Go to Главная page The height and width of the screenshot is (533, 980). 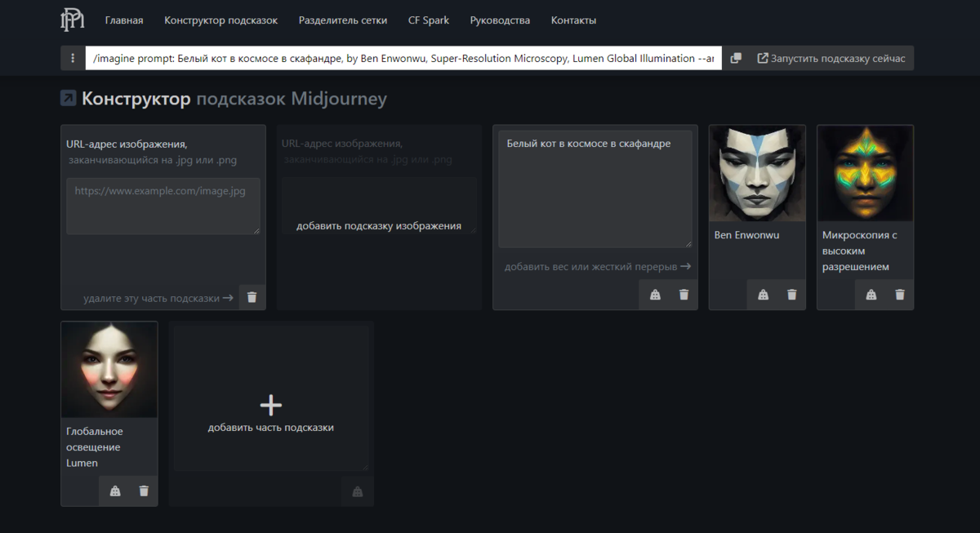click(x=124, y=20)
